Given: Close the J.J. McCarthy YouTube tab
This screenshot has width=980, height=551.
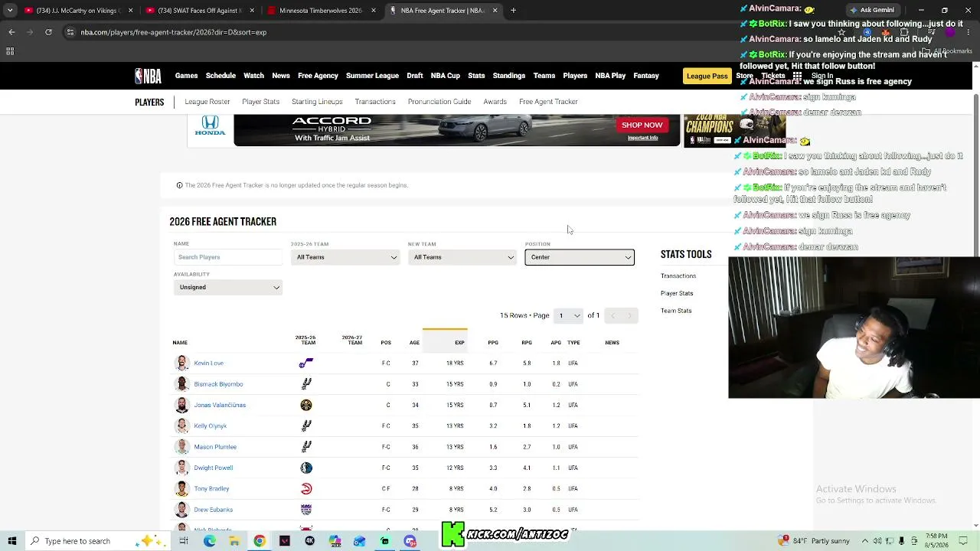Looking at the screenshot, I should (130, 11).
